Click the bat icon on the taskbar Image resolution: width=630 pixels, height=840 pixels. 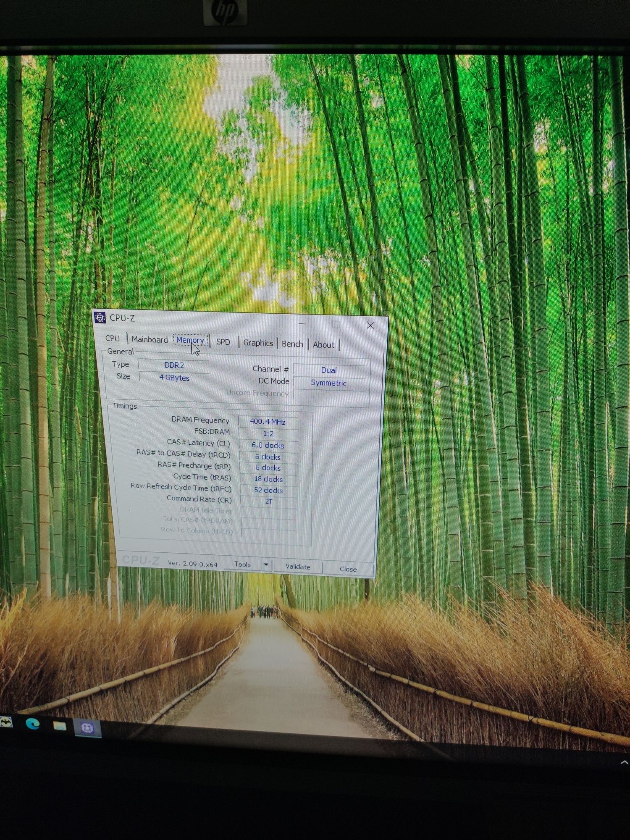tap(6, 722)
